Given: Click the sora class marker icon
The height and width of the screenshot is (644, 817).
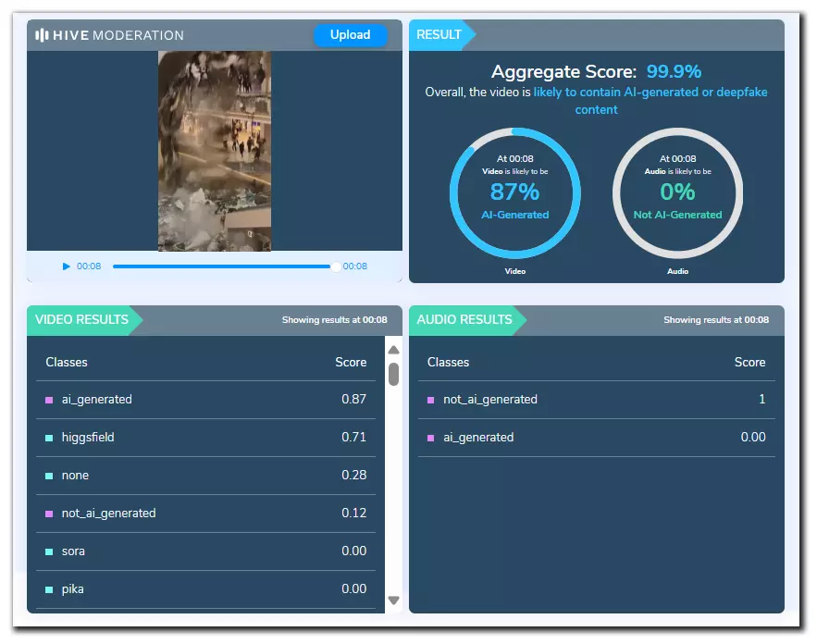Looking at the screenshot, I should coord(49,551).
